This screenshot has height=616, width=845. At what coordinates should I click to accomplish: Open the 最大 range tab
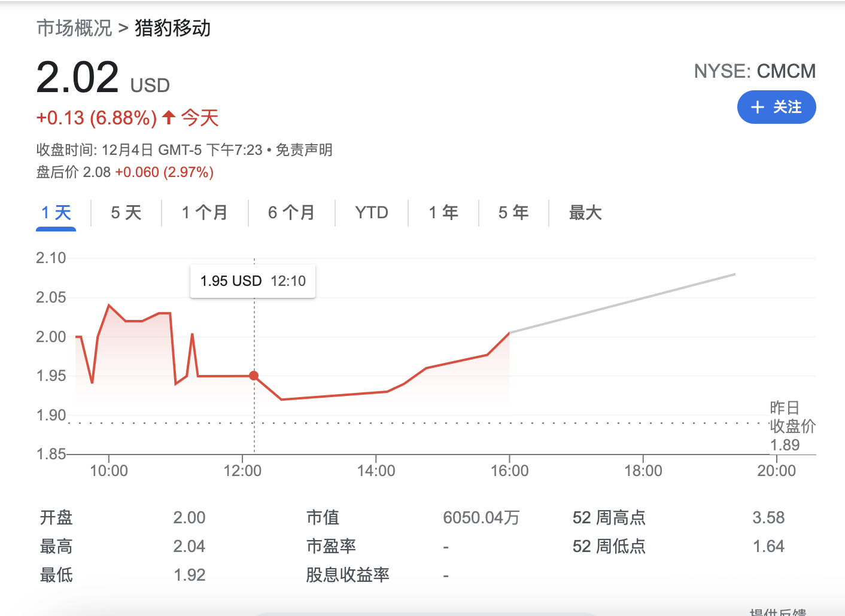tap(585, 213)
